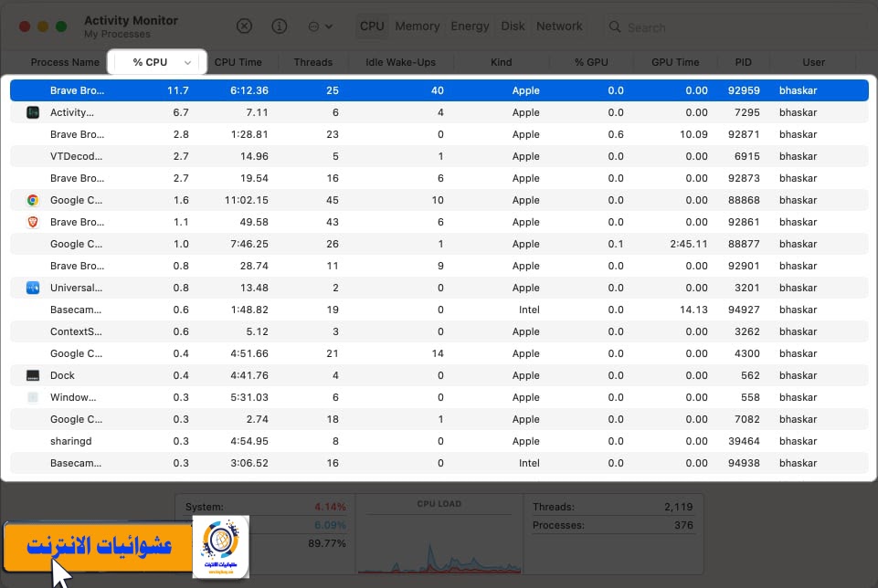Select the ContextS... process row
This screenshot has width=878, height=588.
[439, 331]
